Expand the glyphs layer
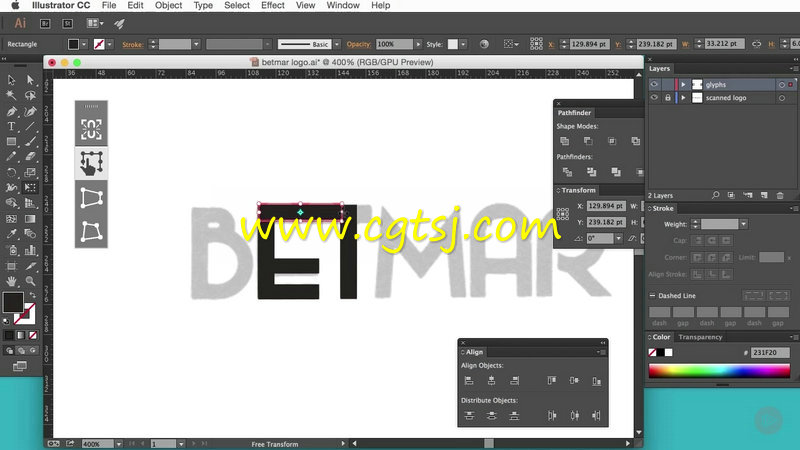Screen dimensions: 800x450 click(x=683, y=85)
